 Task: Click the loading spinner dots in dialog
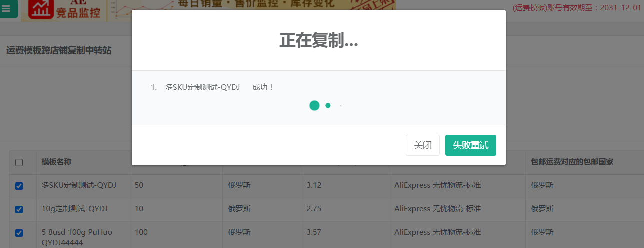[x=325, y=105]
